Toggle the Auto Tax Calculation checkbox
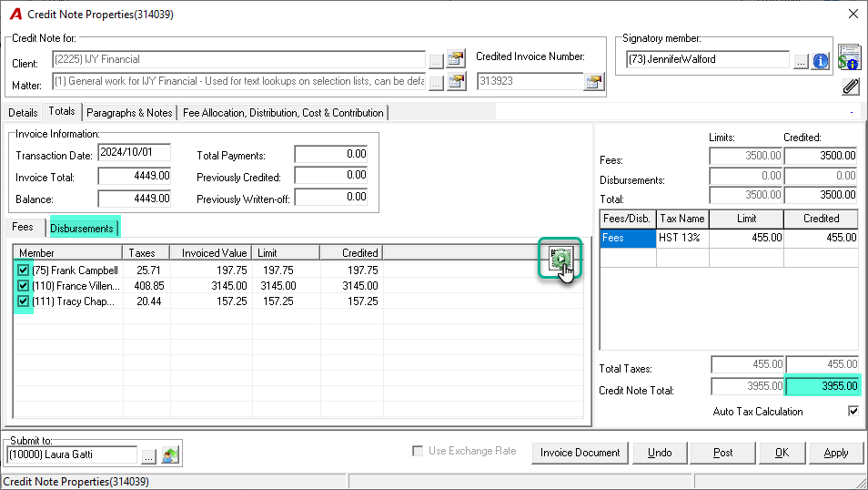The width and height of the screenshot is (868, 490). tap(853, 411)
